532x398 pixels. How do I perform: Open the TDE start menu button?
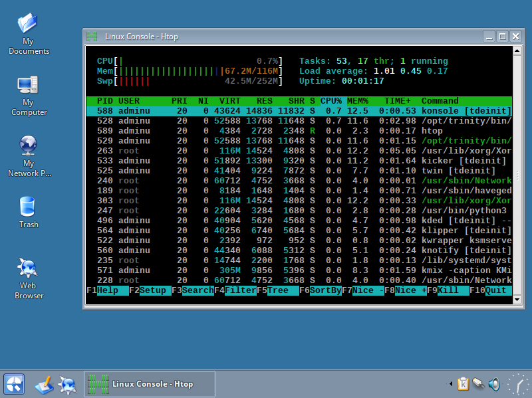14,384
